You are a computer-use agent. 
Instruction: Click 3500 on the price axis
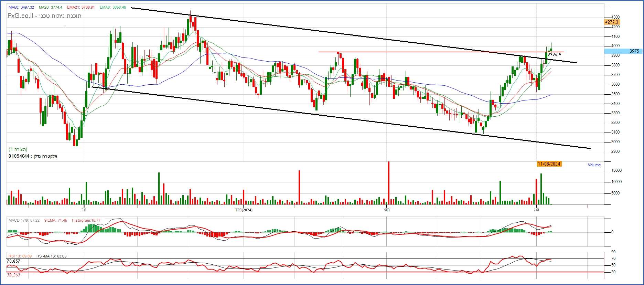pyautogui.click(x=616, y=94)
